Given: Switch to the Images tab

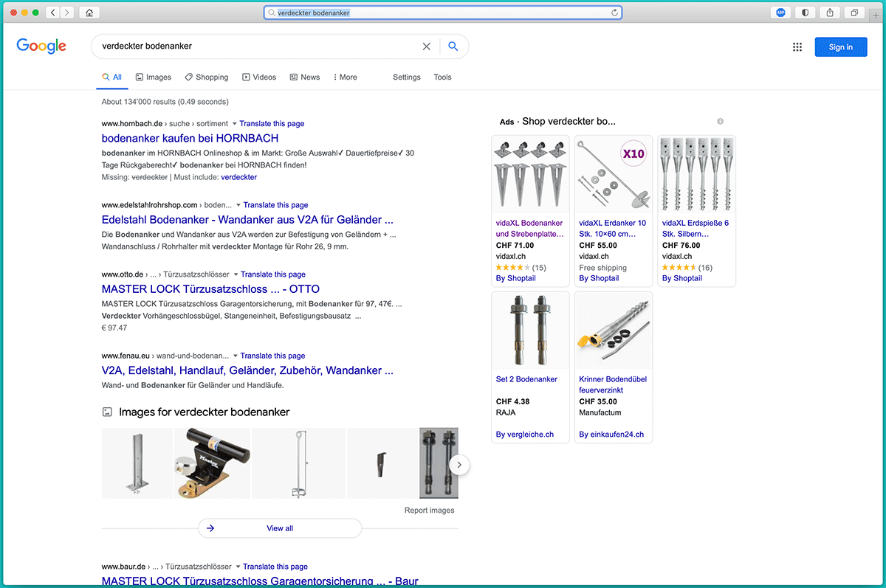Looking at the screenshot, I should click(x=153, y=77).
